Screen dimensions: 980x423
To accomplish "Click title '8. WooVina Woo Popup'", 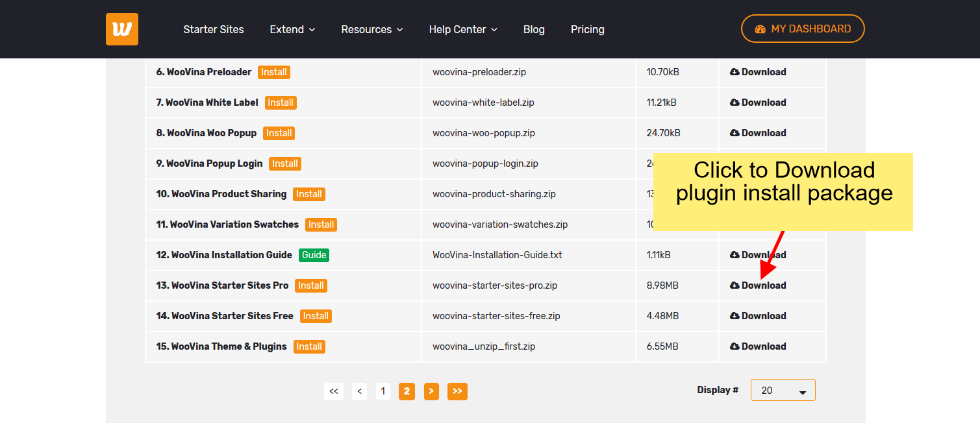I will tap(207, 133).
